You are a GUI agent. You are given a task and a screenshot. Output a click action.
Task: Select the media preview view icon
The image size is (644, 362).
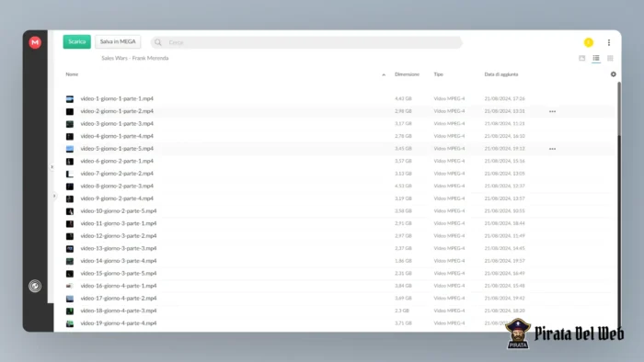[582, 58]
